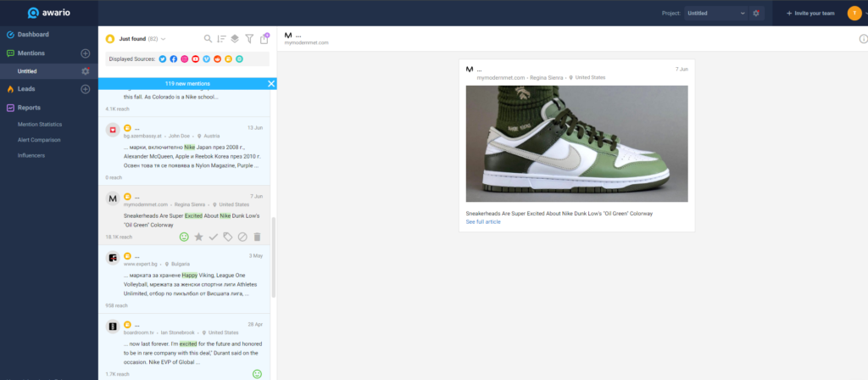This screenshot has width=868, height=380.
Task: Toggle Instagram as displayed source
Action: pyautogui.click(x=185, y=59)
